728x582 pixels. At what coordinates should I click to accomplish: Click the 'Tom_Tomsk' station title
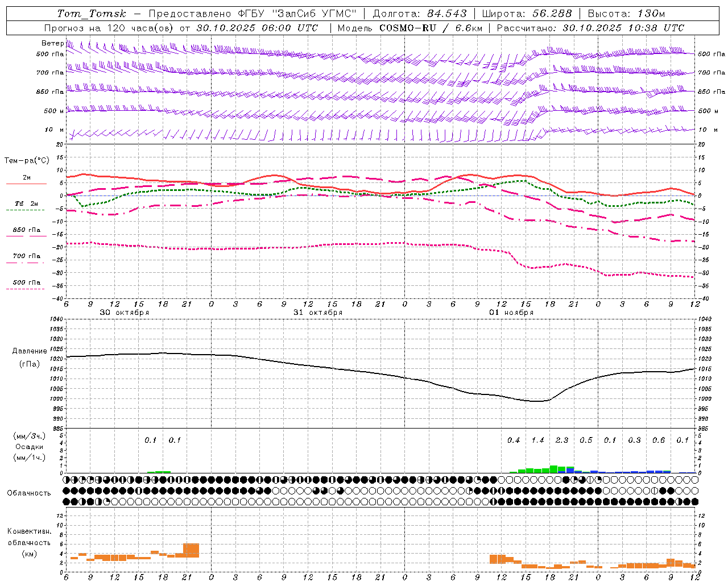92,14
